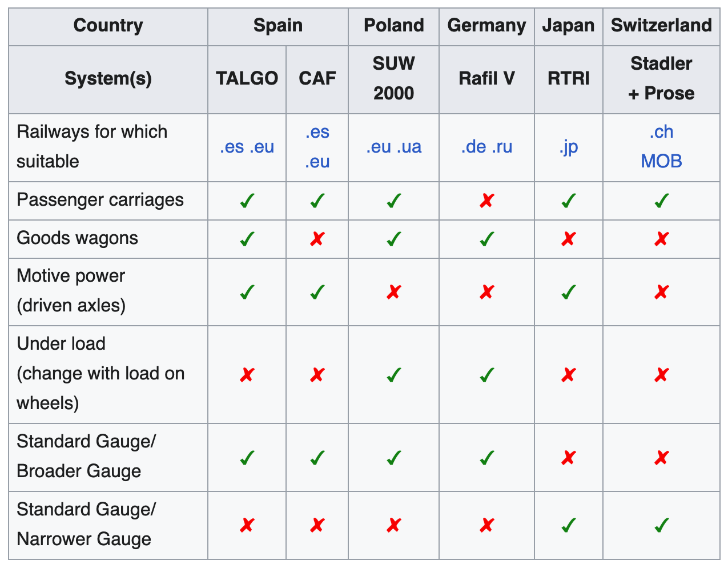
Task: Click the TALGO Passenger carriages green checkmark
Action: click(x=247, y=201)
